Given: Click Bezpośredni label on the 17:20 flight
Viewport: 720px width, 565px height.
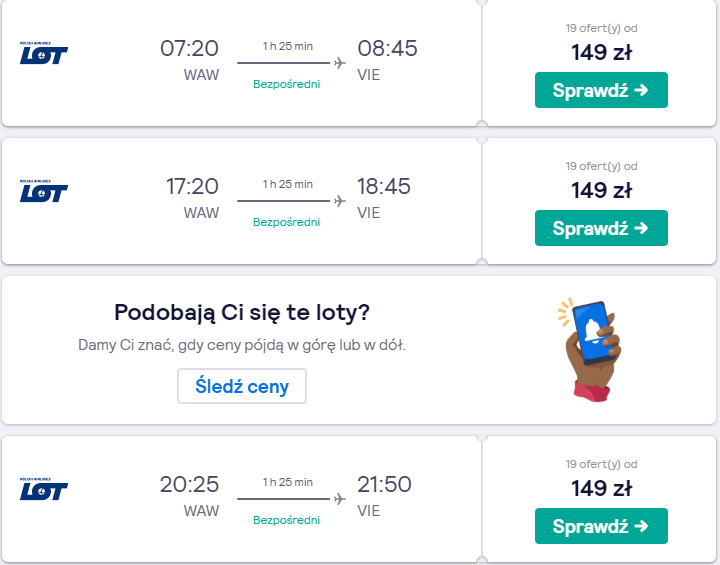Looking at the screenshot, I should click(x=287, y=222).
